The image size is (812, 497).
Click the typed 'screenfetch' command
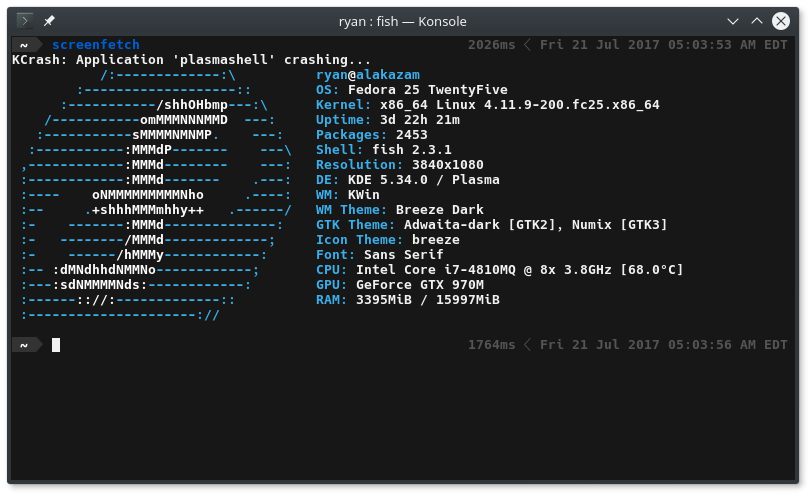coord(96,45)
